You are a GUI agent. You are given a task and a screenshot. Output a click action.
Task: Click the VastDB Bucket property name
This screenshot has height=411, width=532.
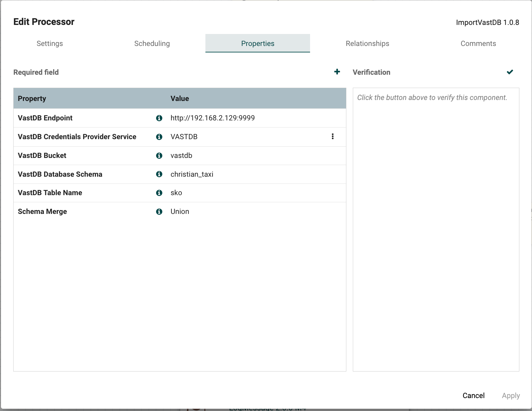click(x=42, y=156)
